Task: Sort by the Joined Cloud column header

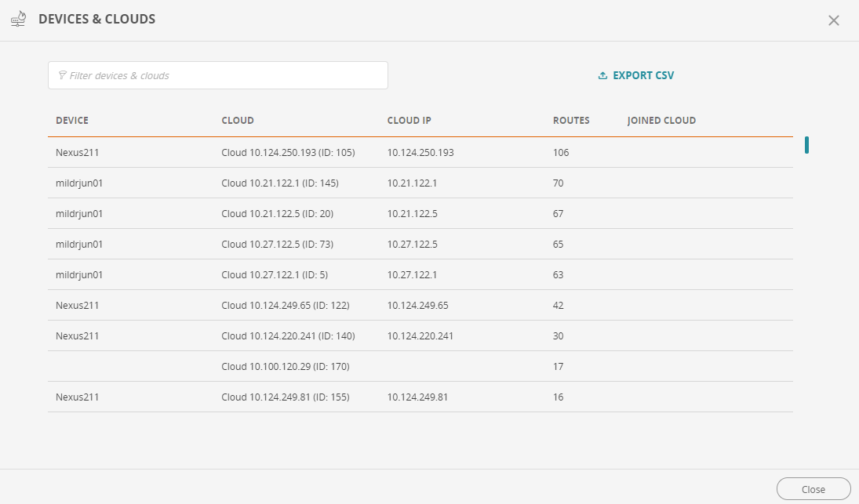Action: [661, 121]
